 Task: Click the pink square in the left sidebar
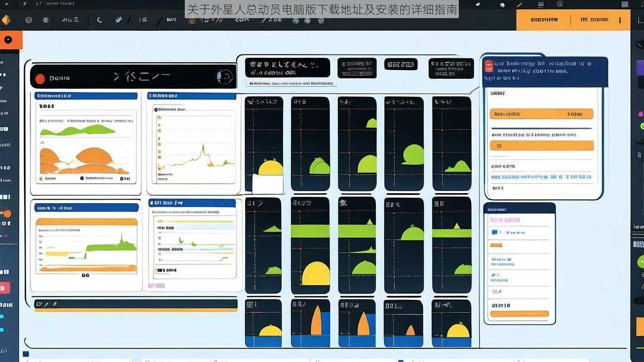(4, 288)
